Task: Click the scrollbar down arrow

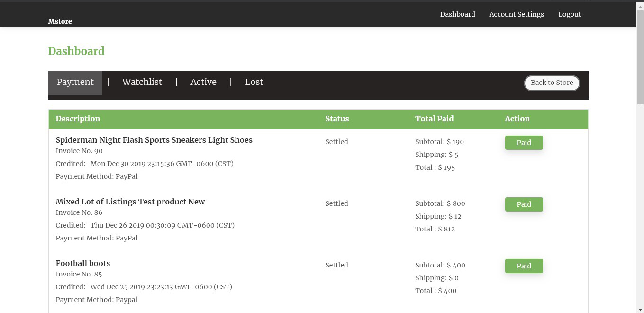Action: pos(640,309)
